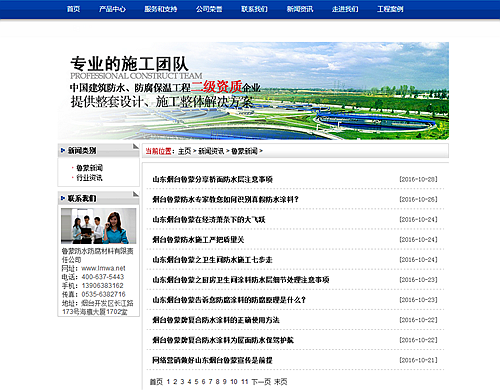500x390 pixels.
Task: Click the red 当前位置 label
Action: pos(158,151)
